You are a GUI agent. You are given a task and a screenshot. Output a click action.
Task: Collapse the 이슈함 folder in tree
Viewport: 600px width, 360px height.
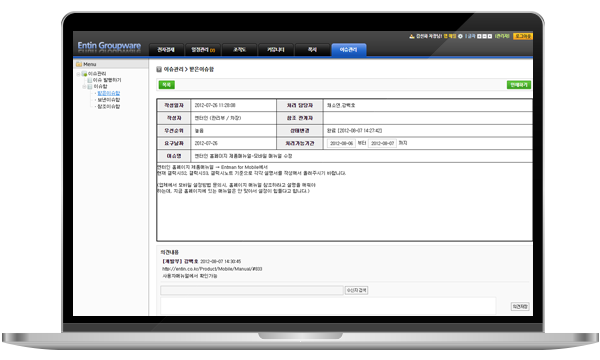click(84, 87)
